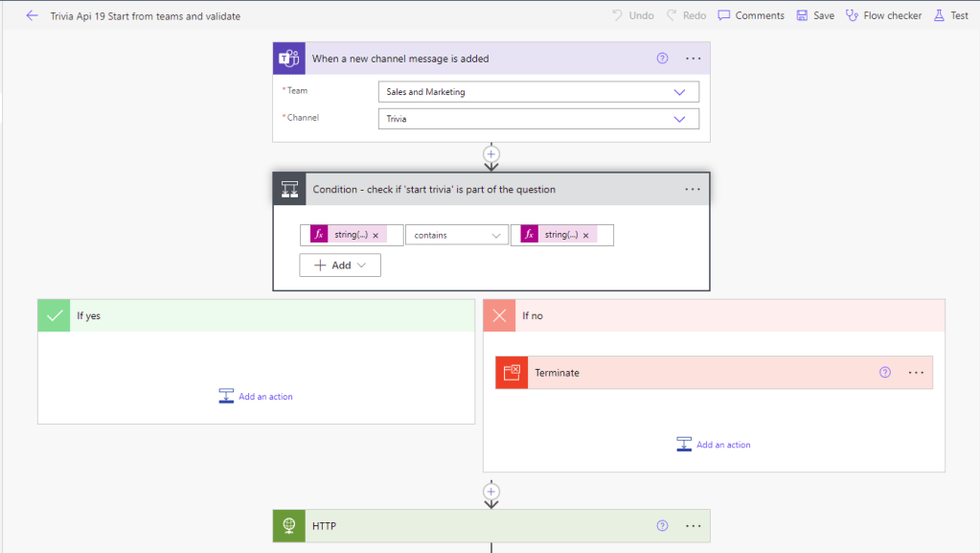Click the help icon on the Terminate action
980x553 pixels.
click(885, 373)
